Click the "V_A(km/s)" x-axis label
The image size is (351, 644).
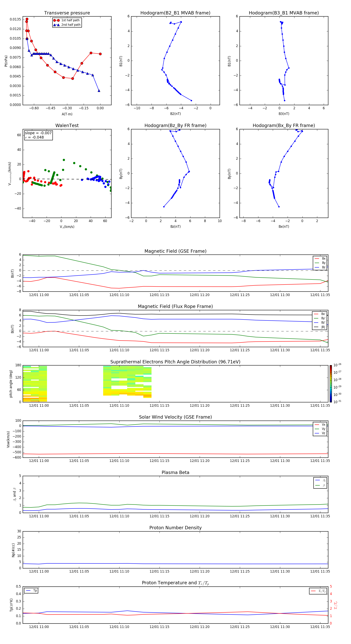click(67, 227)
